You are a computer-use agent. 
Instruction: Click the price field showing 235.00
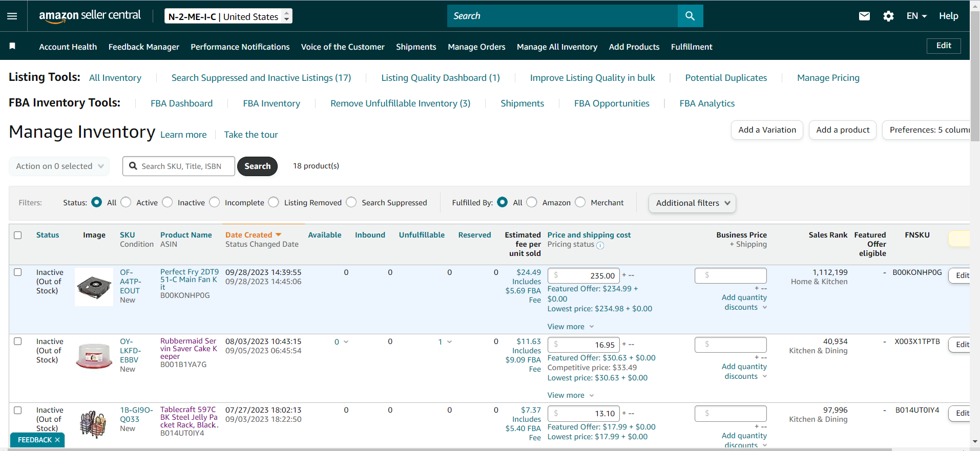583,275
